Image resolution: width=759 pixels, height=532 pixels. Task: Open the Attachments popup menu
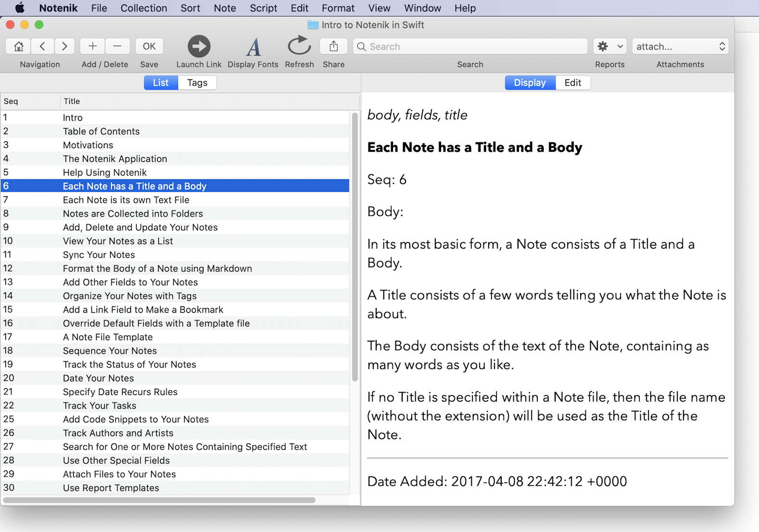point(680,46)
